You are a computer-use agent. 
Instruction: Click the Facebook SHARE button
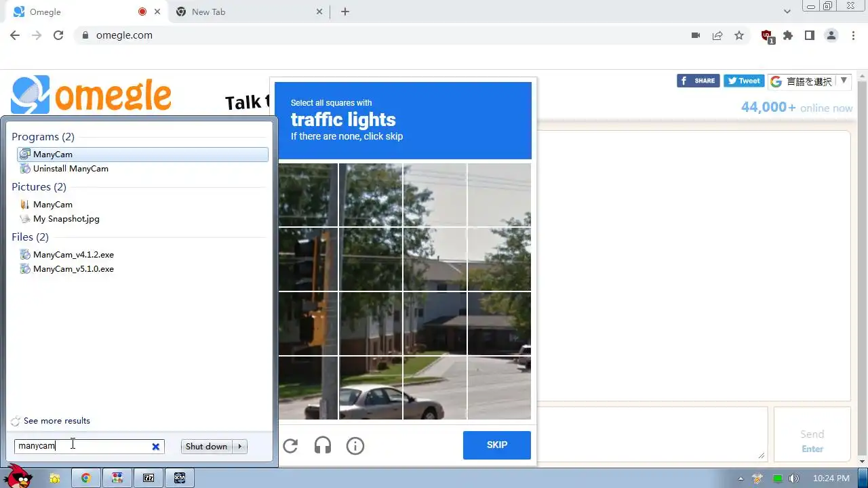(698, 81)
